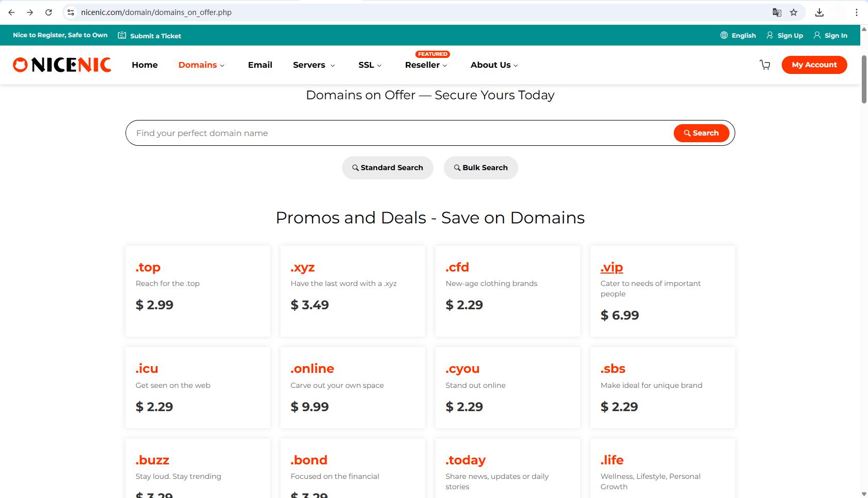Bookmark this page with the star icon
The width and height of the screenshot is (868, 498).
click(794, 12)
